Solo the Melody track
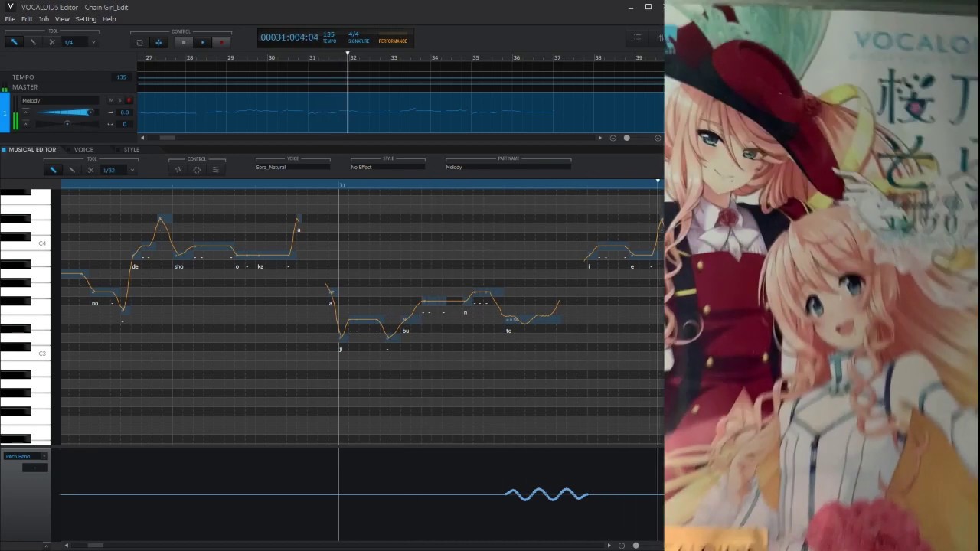The width and height of the screenshot is (980, 551). 119,100
